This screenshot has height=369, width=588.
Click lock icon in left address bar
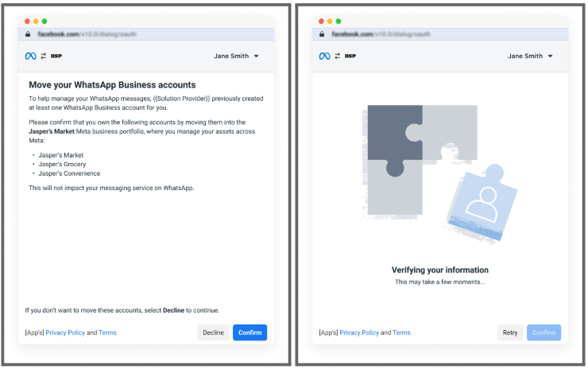click(x=28, y=35)
